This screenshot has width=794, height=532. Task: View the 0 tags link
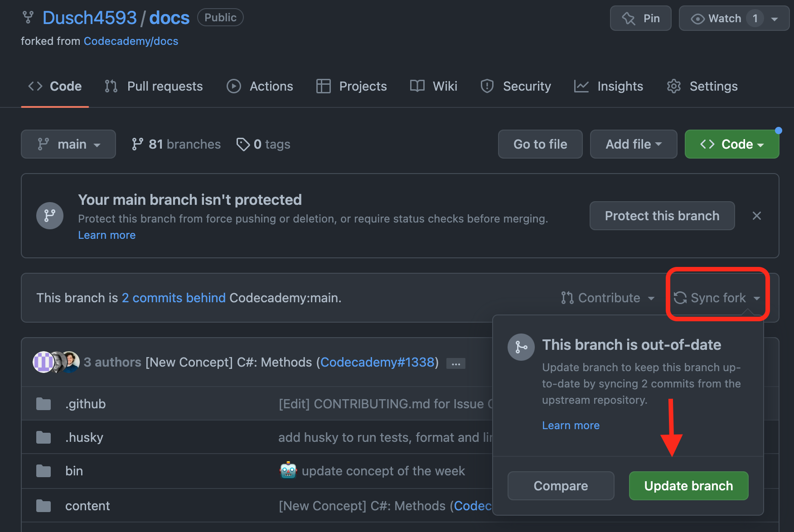click(x=263, y=144)
